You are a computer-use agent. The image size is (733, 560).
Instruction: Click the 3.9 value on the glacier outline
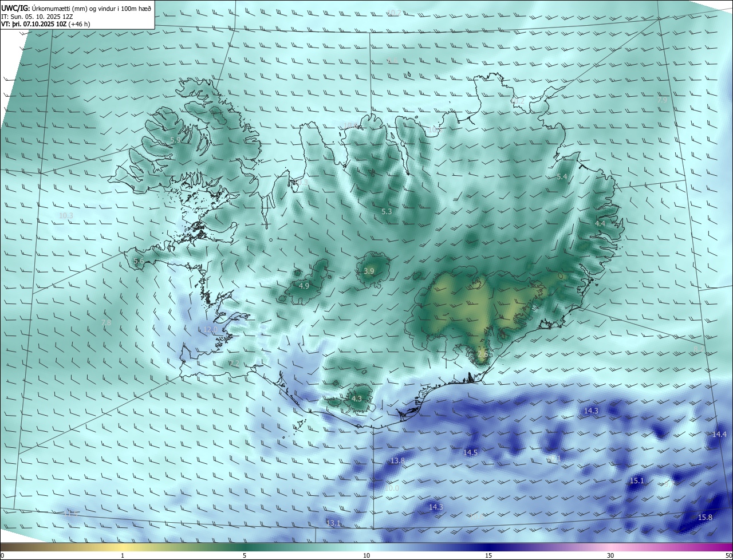(x=369, y=271)
